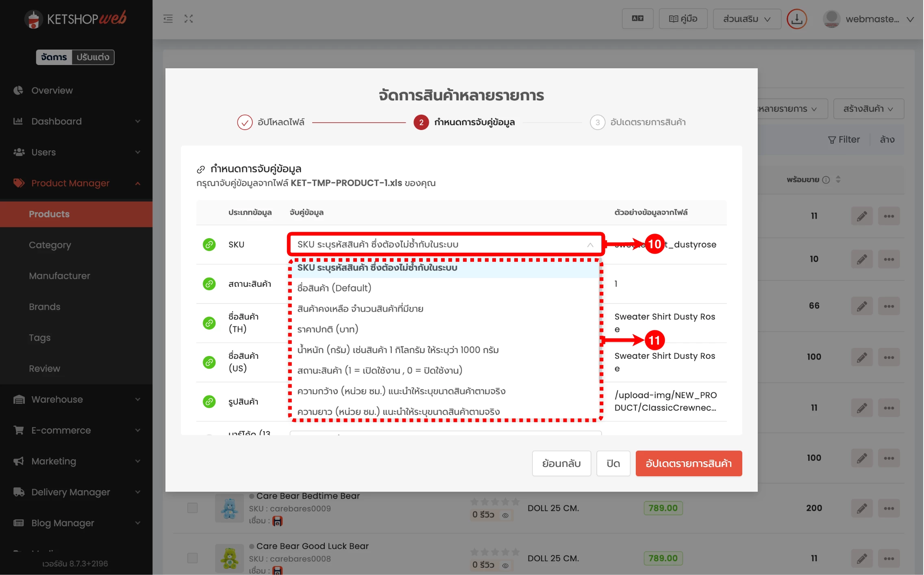Open the ส่วนเสริม dropdown
924x575 pixels.
tap(746, 19)
